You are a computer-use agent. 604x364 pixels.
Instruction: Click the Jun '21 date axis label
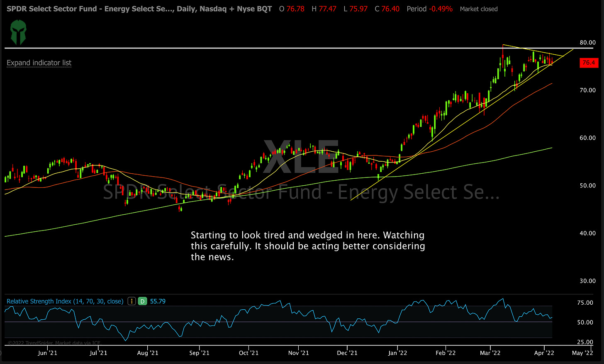click(47, 353)
